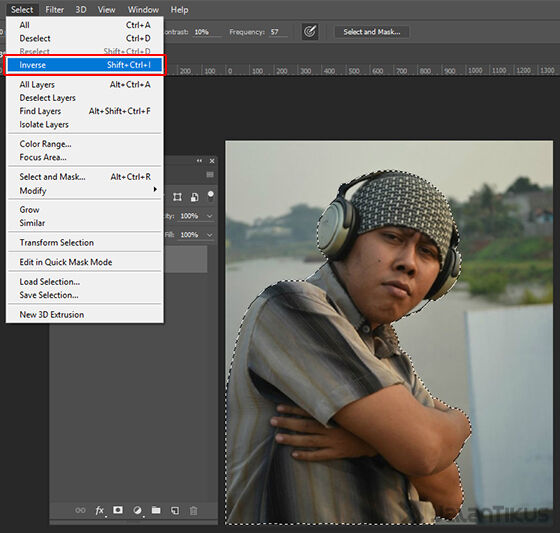Click the delete layer trash icon
Viewport: 560px width, 533px height.
[194, 510]
